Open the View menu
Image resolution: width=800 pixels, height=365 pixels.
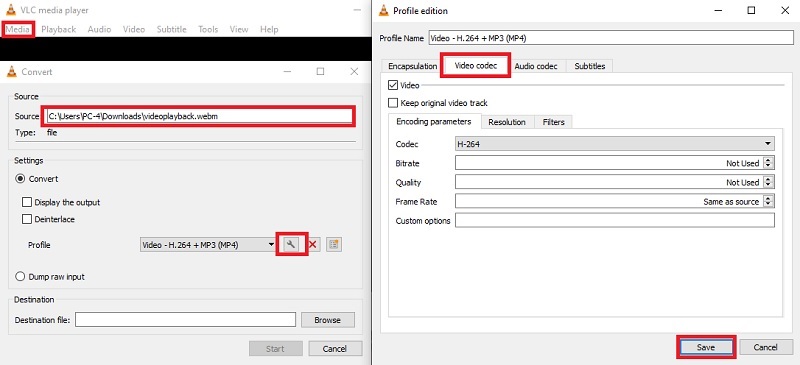[239, 29]
